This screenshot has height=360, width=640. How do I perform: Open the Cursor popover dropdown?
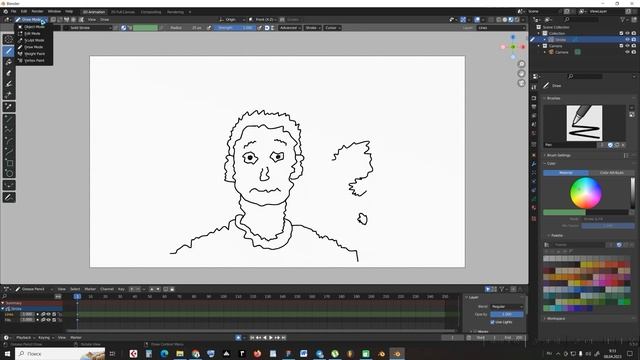coord(333,28)
